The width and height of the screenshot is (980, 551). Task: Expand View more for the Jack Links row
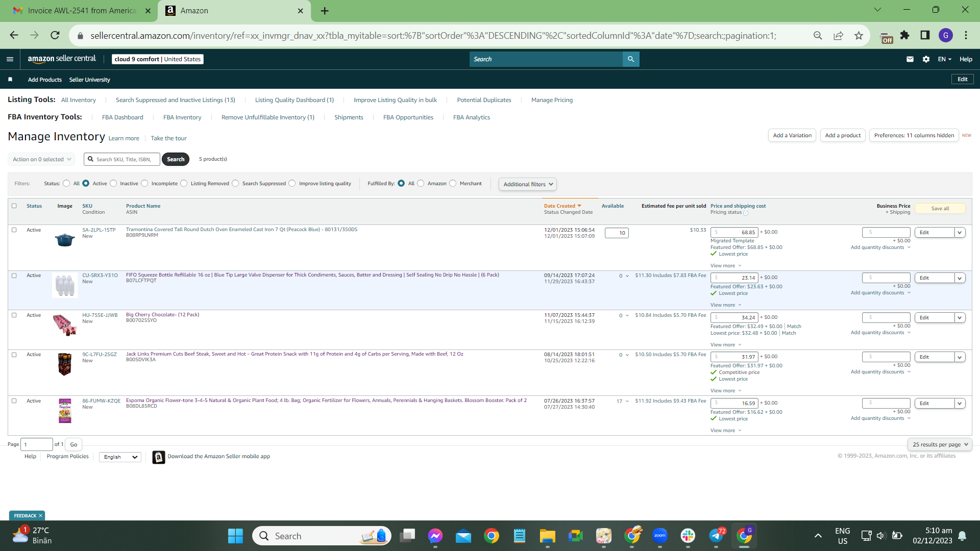pyautogui.click(x=726, y=391)
